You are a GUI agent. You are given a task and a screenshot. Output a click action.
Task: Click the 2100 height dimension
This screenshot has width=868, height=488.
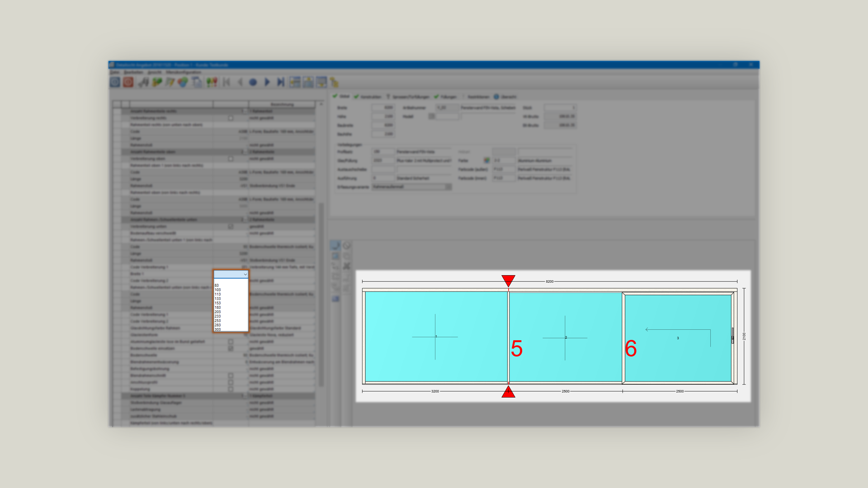[x=744, y=336]
